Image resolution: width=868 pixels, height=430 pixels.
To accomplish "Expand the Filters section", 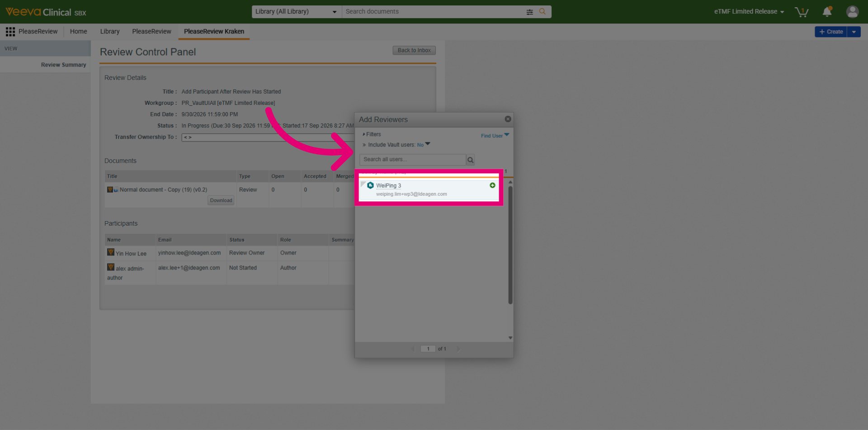I will pyautogui.click(x=372, y=134).
